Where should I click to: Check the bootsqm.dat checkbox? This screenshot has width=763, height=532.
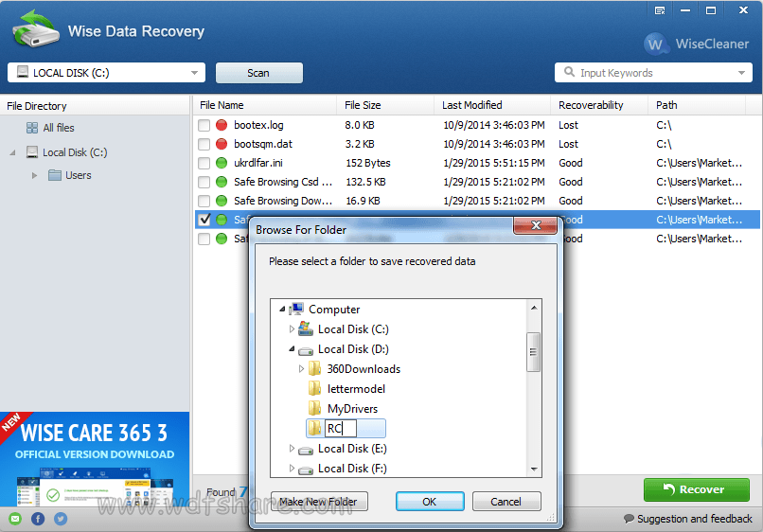[x=204, y=145]
